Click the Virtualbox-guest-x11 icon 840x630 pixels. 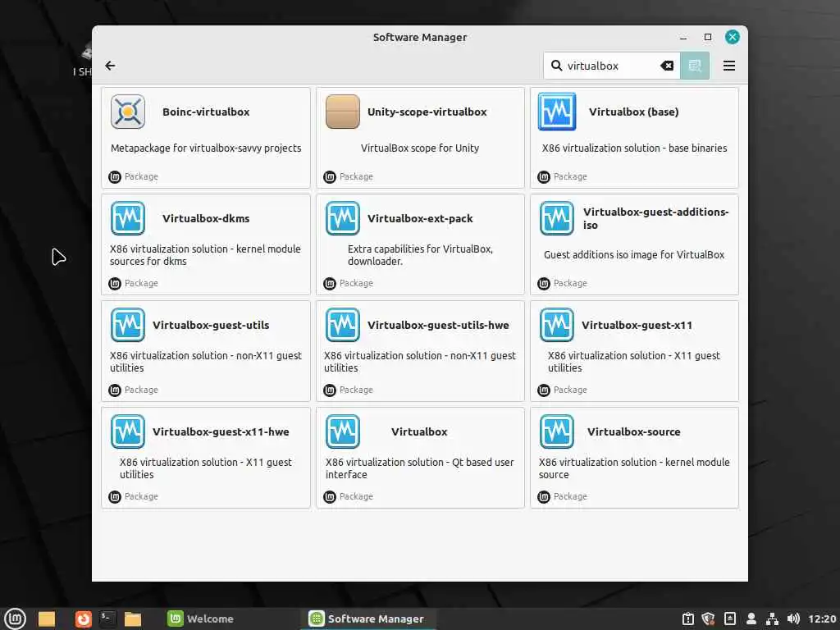tap(557, 325)
